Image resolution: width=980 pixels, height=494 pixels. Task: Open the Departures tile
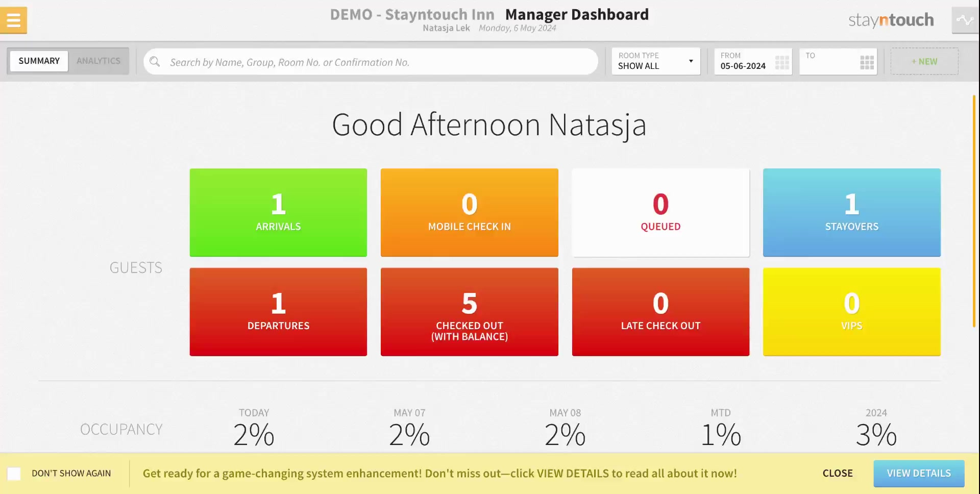pyautogui.click(x=278, y=312)
